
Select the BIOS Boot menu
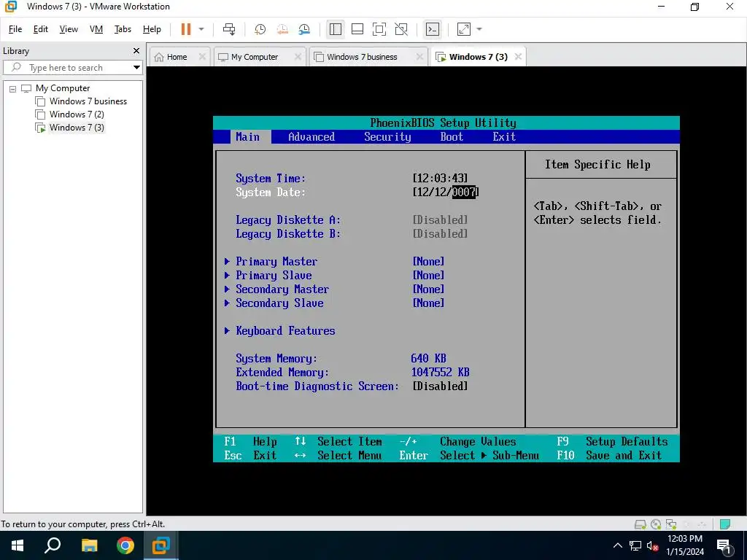click(452, 136)
